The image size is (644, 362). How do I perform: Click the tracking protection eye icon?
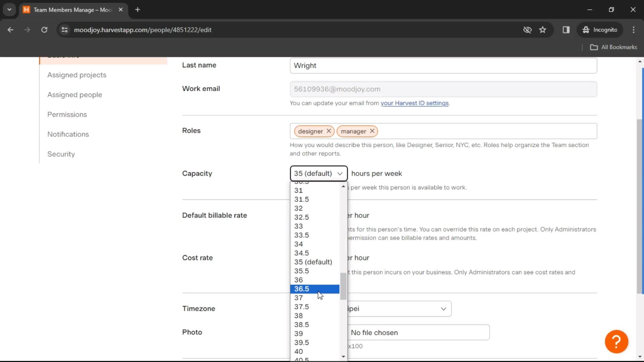[527, 30]
